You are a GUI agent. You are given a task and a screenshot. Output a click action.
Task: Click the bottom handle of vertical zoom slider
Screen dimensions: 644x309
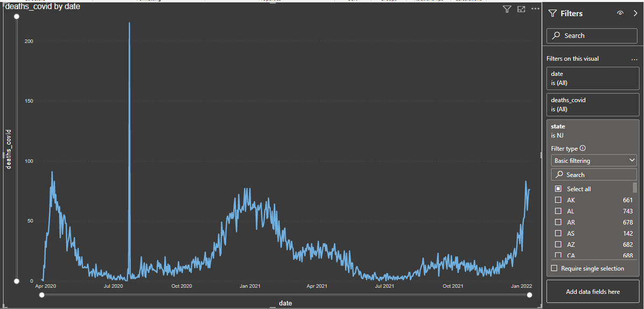click(x=17, y=281)
